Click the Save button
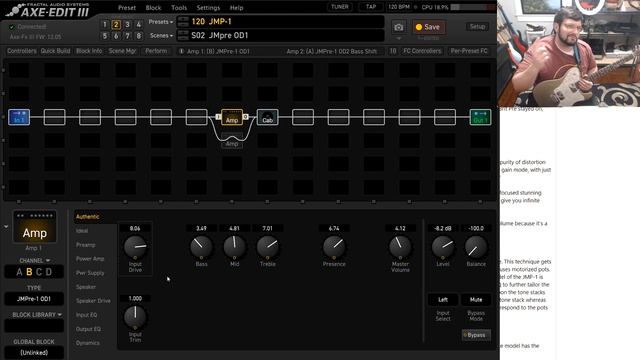This screenshot has width=640, height=360. (428, 27)
